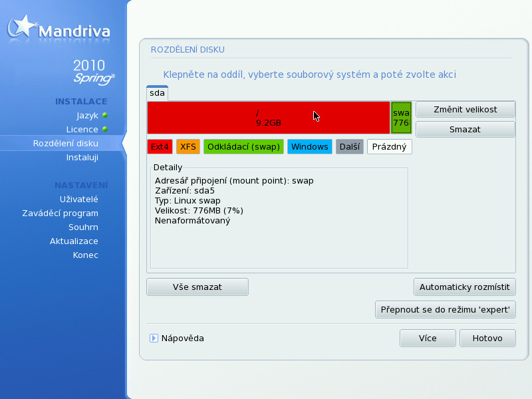This screenshot has width=532, height=399.
Task: Click the green dot beside Jazyk
Action: 104,115
